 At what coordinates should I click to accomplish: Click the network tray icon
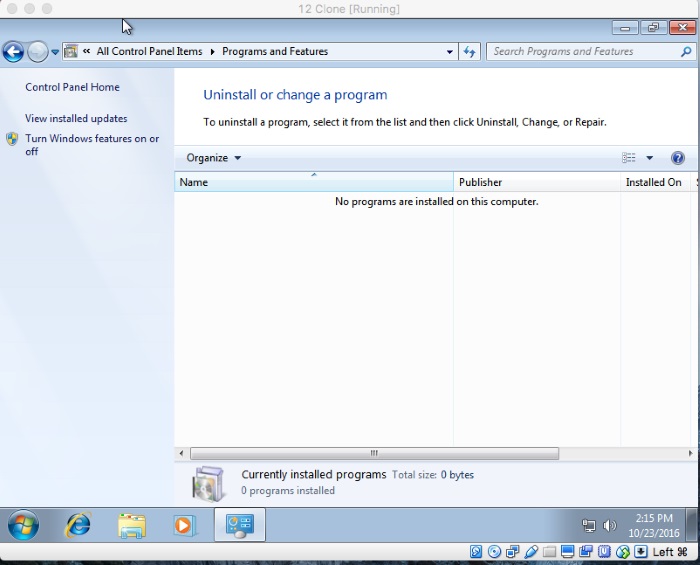(589, 526)
